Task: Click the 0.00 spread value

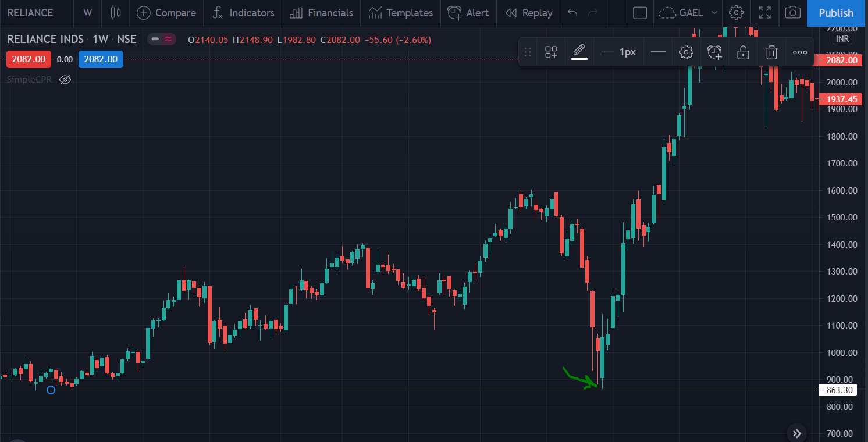Action: pyautogui.click(x=65, y=59)
